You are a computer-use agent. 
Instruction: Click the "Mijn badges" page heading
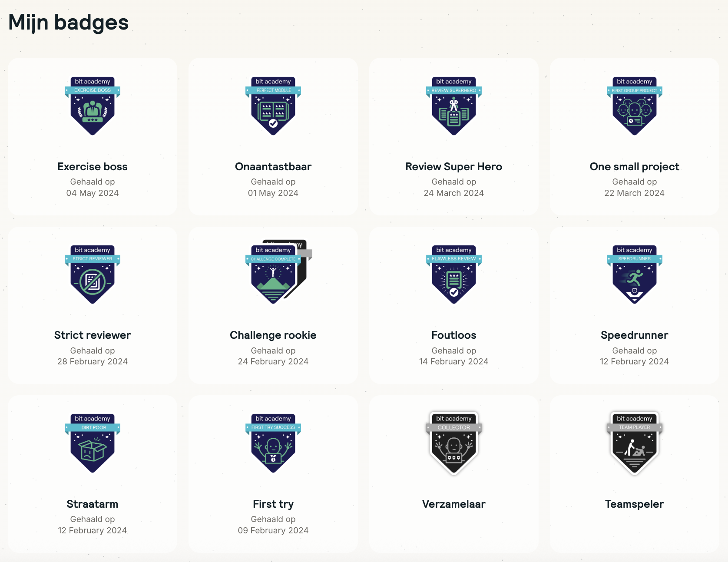(69, 23)
